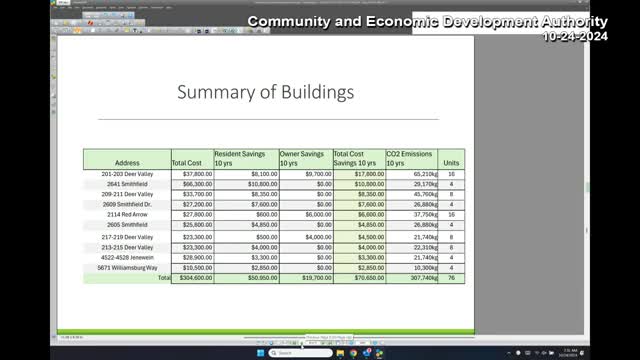Click the $50,950.00 resident savings total
Image resolution: width=640 pixels, height=360 pixels.
247,278
